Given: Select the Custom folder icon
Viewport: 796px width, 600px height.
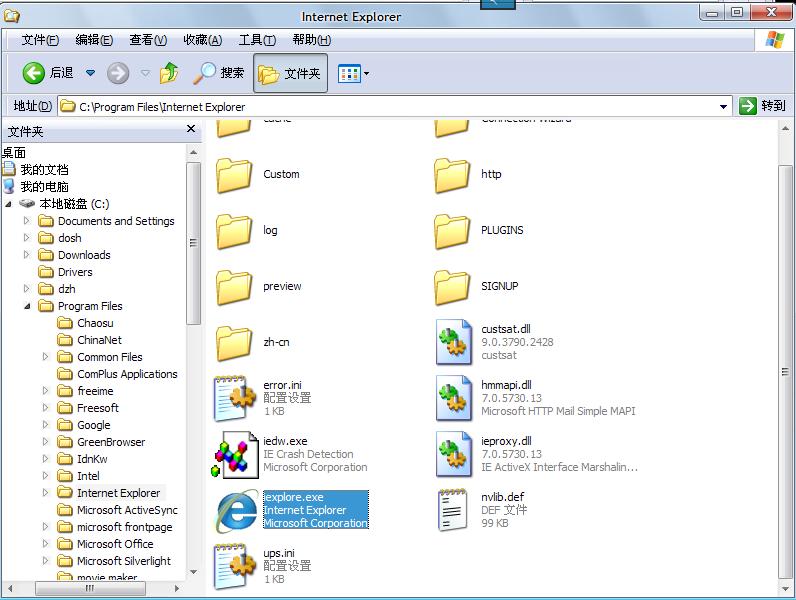Looking at the screenshot, I should (234, 175).
